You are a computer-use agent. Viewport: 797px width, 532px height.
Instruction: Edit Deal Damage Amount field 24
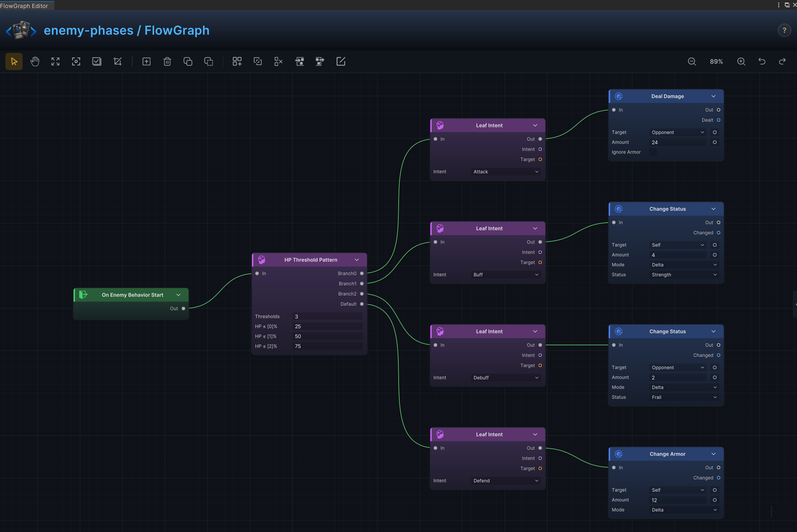tap(678, 142)
